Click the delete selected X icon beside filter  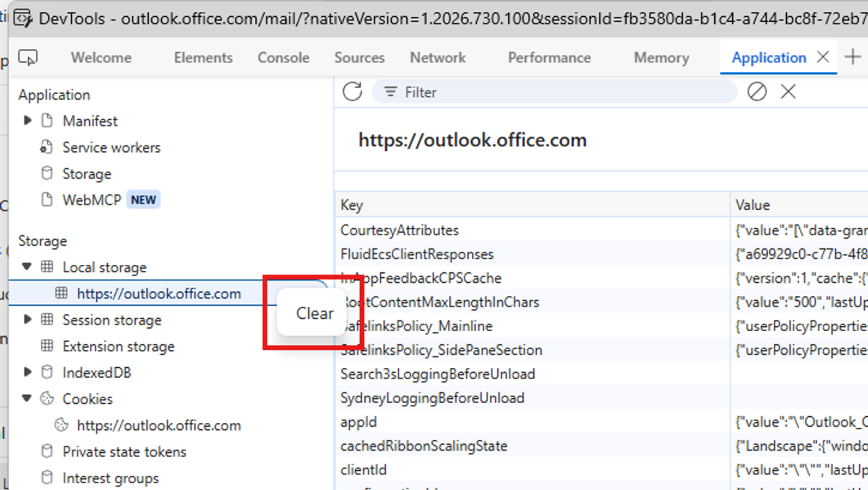pyautogui.click(x=788, y=92)
